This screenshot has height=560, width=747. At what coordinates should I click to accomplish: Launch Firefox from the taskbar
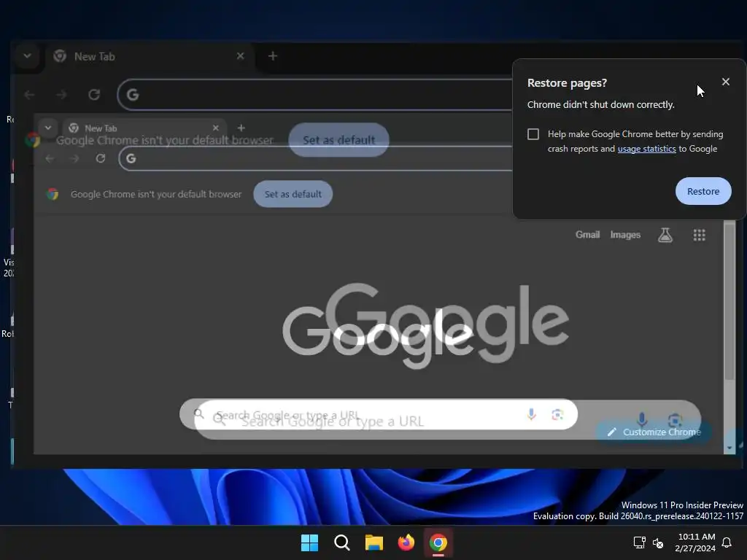tap(406, 542)
